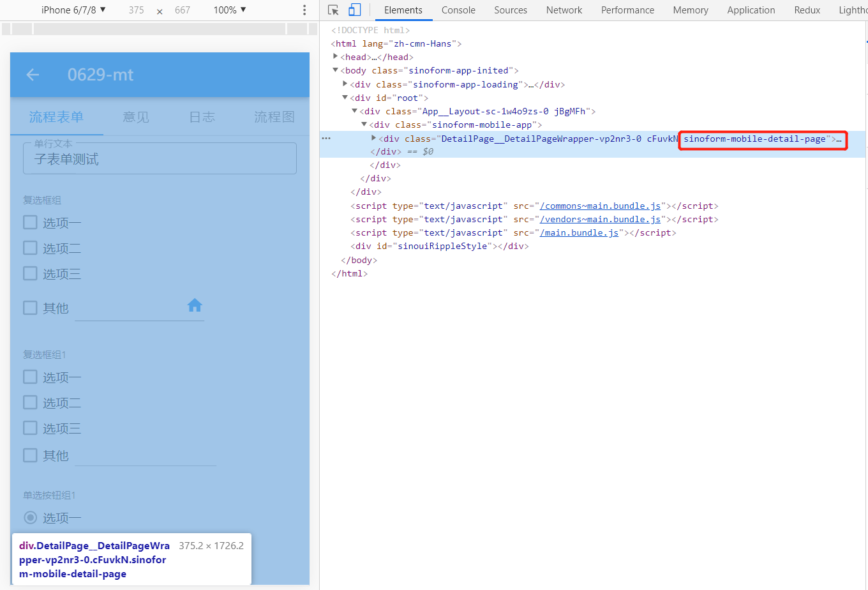Check 其他 in 复选框组
868x590 pixels.
[x=30, y=308]
